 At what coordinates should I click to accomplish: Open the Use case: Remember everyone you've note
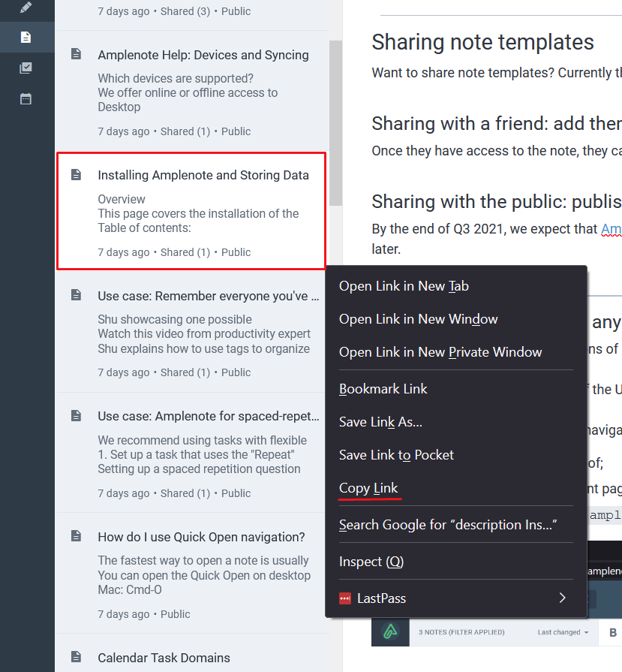[208, 296]
